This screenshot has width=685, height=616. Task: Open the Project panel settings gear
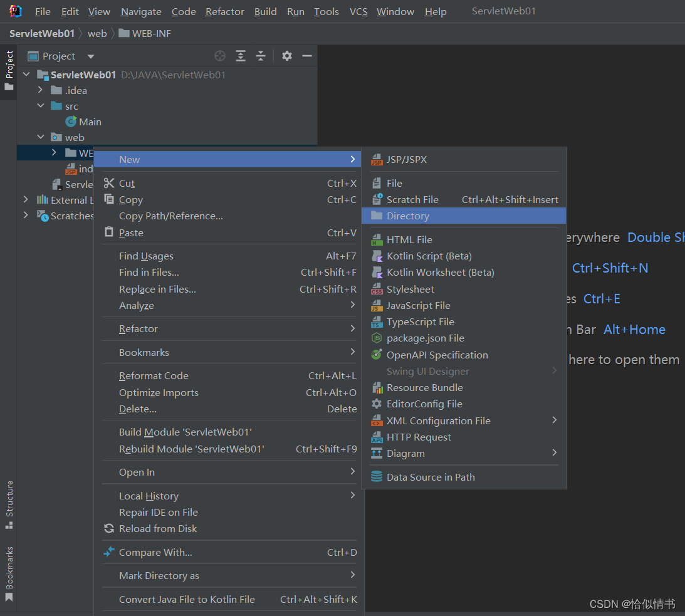[286, 56]
